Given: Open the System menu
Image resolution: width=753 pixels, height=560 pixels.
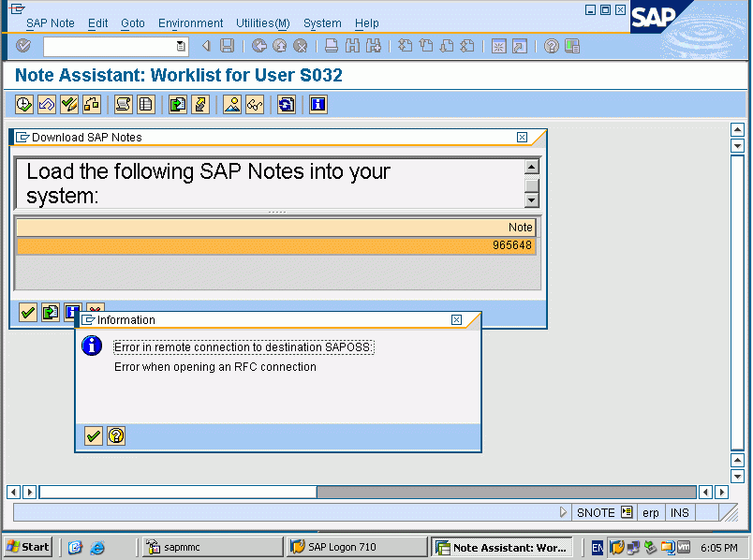Looking at the screenshot, I should click(322, 23).
